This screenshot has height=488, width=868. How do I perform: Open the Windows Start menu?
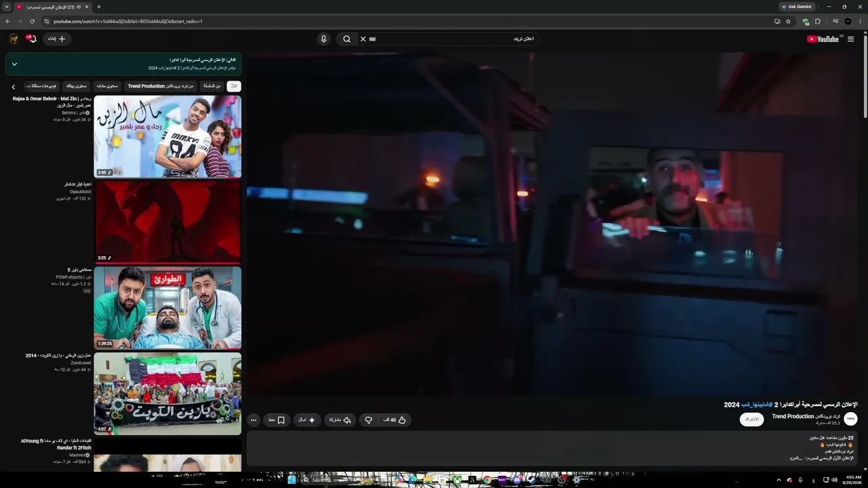click(292, 480)
